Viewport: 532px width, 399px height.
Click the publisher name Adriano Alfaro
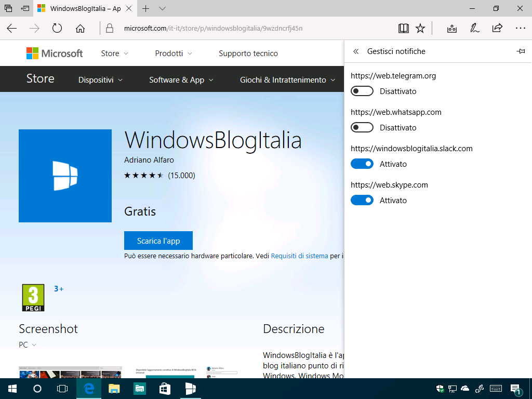149,160
